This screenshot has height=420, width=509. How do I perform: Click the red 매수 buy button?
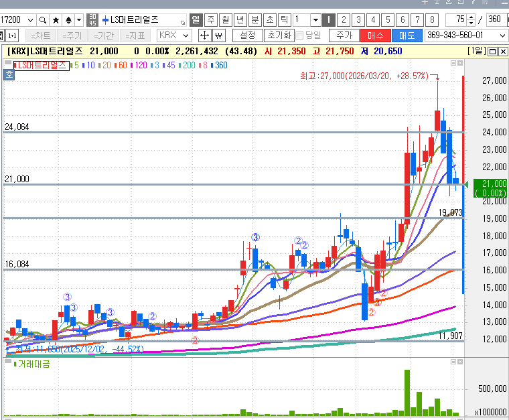point(376,36)
